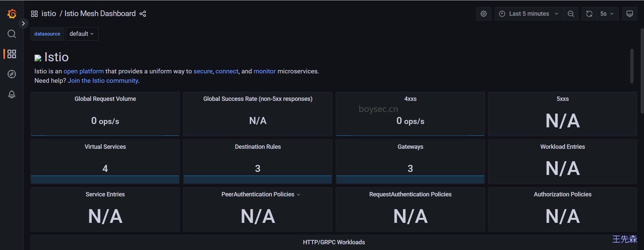Click the Istio Mesh Dashboard title

pyautogui.click(x=100, y=13)
